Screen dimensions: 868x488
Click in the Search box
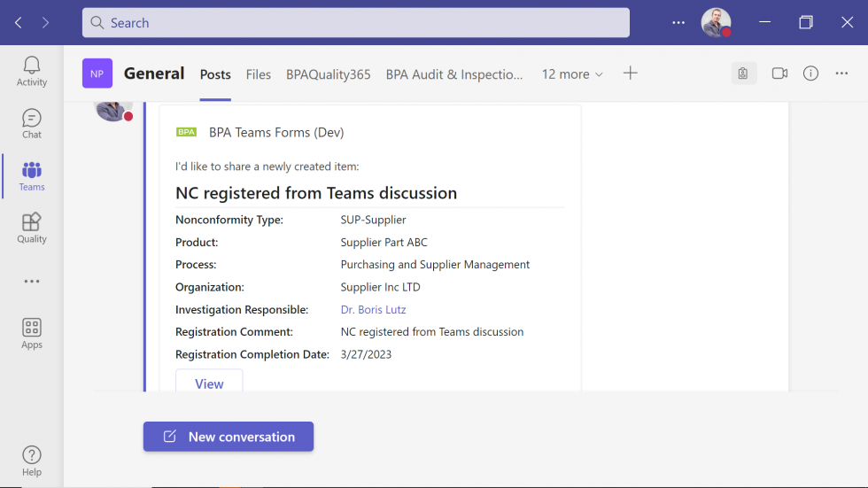(x=356, y=23)
